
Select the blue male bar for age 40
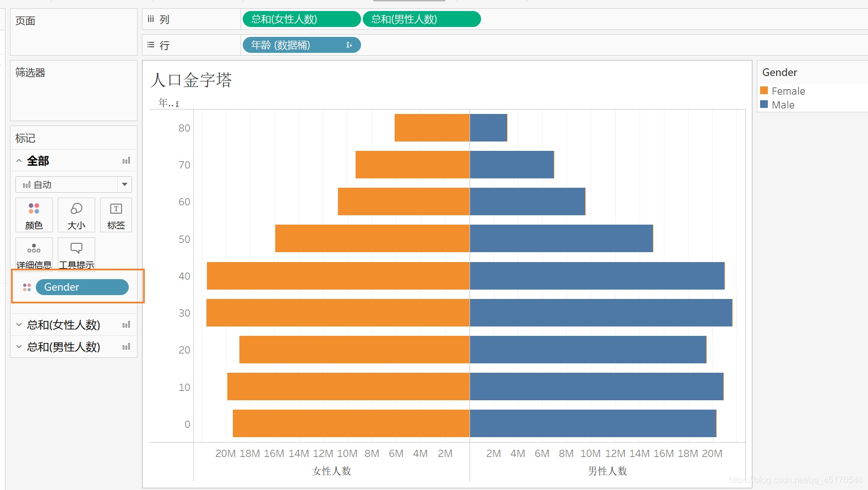597,276
